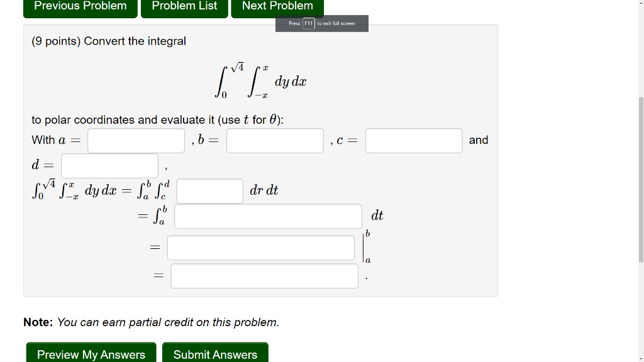This screenshot has width=644, height=362.
Task: Click Preview My Answers button
Action: [x=91, y=353]
